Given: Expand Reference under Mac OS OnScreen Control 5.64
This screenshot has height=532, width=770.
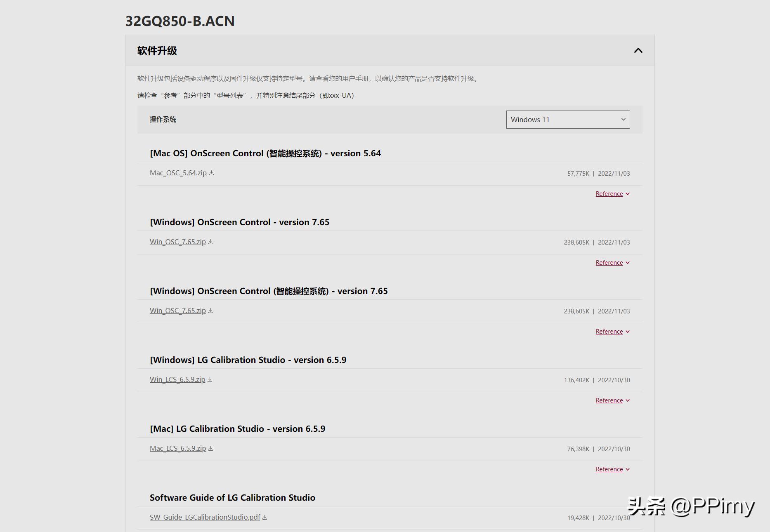Looking at the screenshot, I should coord(612,194).
